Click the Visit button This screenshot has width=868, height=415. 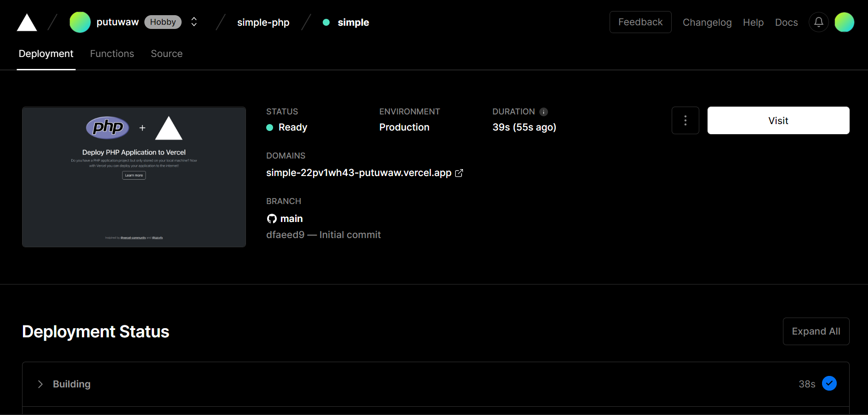(778, 120)
